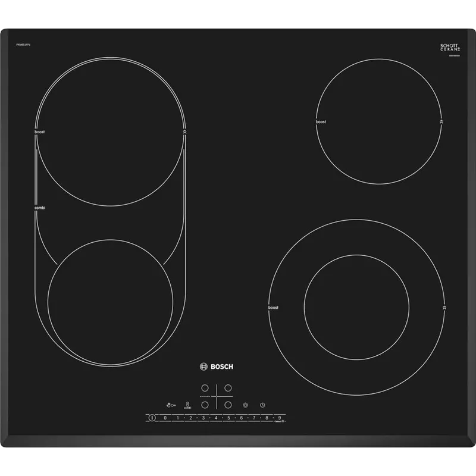
Task: Set power slider to level 0
Action: coord(165,418)
